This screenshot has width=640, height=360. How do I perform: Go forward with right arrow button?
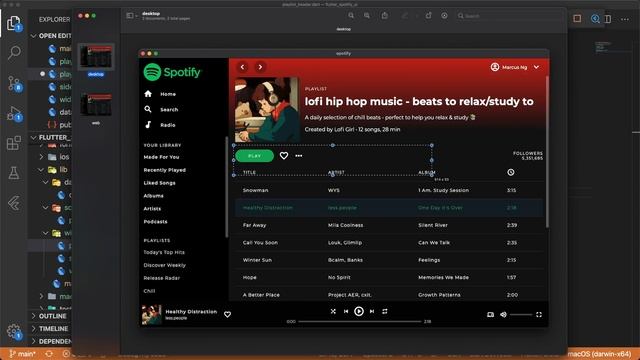coord(260,67)
